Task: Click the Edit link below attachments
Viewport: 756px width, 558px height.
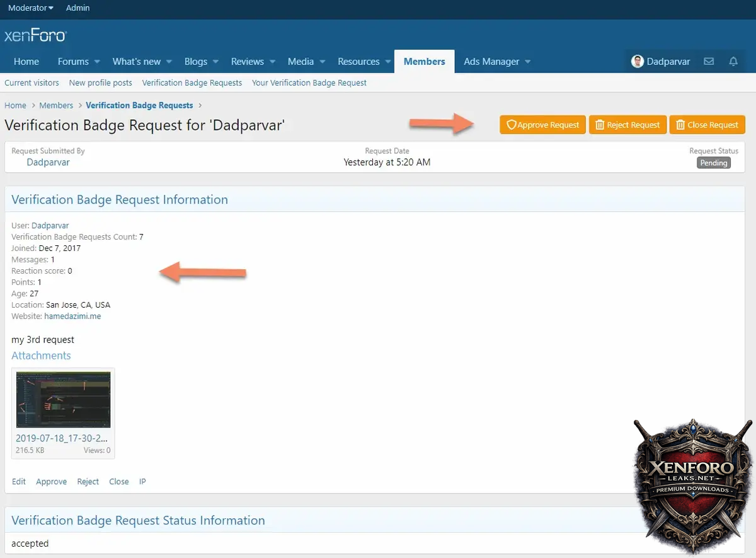Action: pos(19,482)
